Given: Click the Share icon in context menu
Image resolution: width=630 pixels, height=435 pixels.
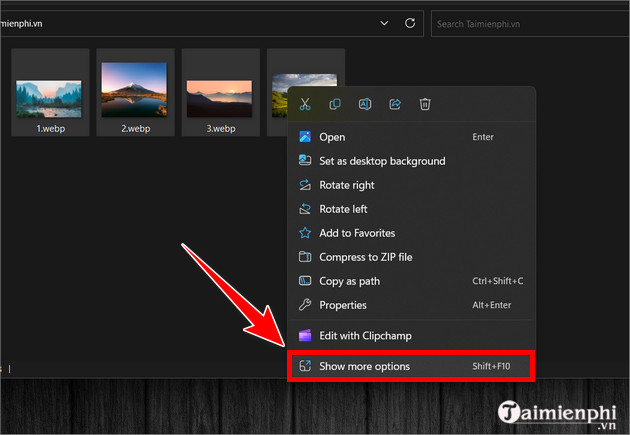Looking at the screenshot, I should pos(395,104).
